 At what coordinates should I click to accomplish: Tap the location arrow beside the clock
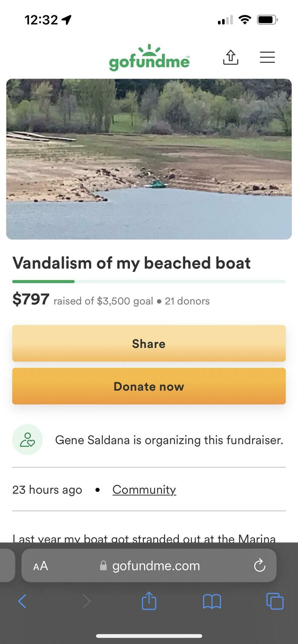[x=67, y=20]
